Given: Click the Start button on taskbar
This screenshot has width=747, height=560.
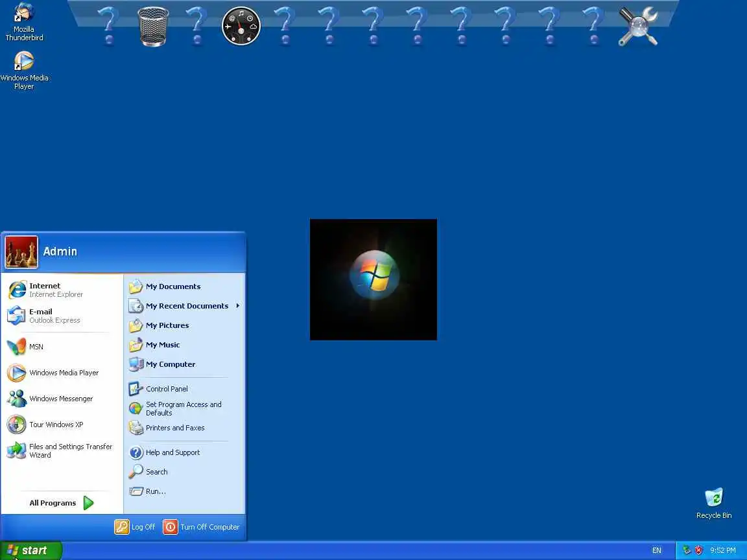Looking at the screenshot, I should click(31, 550).
